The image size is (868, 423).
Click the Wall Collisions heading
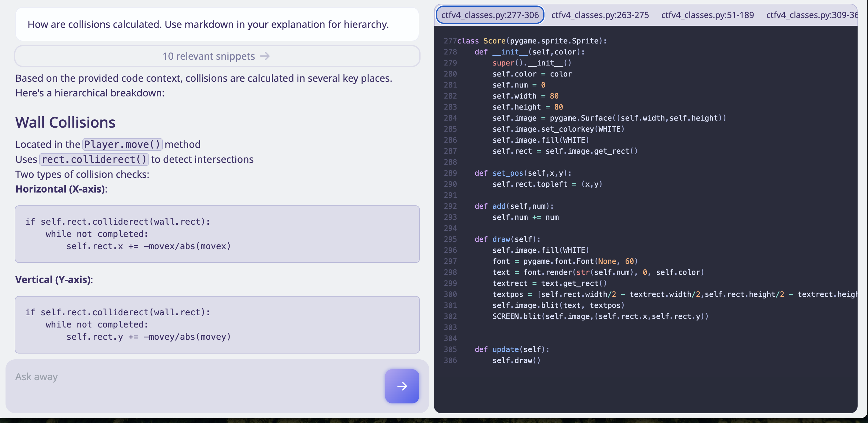pos(65,122)
